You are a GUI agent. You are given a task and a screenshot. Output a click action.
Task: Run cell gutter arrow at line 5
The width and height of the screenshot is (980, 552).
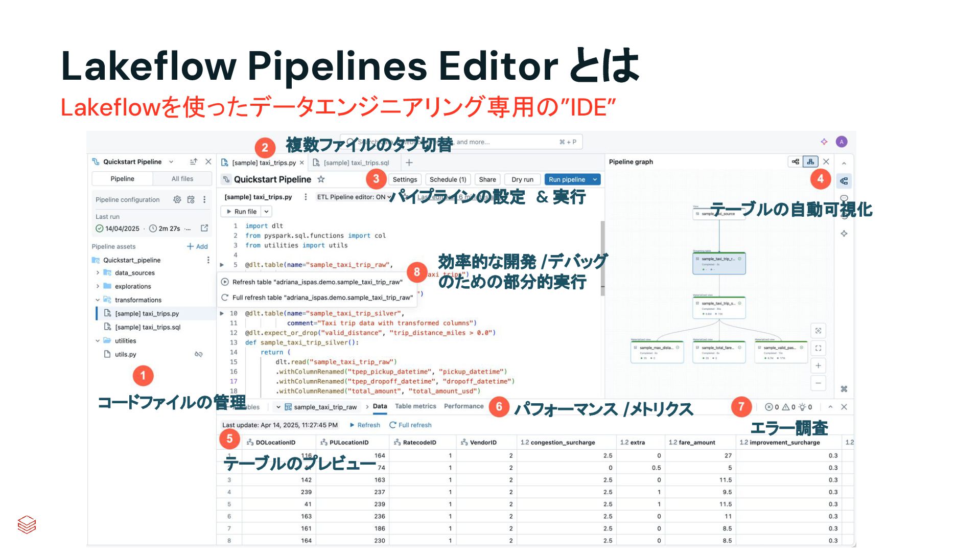pyautogui.click(x=222, y=265)
